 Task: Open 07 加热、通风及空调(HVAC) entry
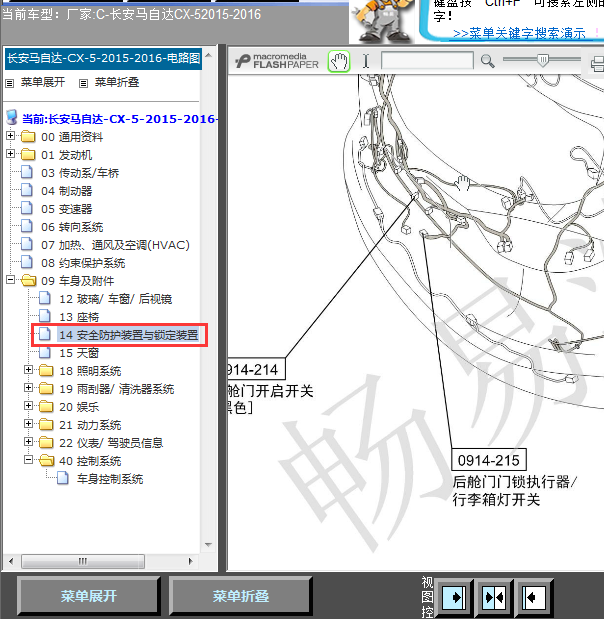[x=115, y=245]
